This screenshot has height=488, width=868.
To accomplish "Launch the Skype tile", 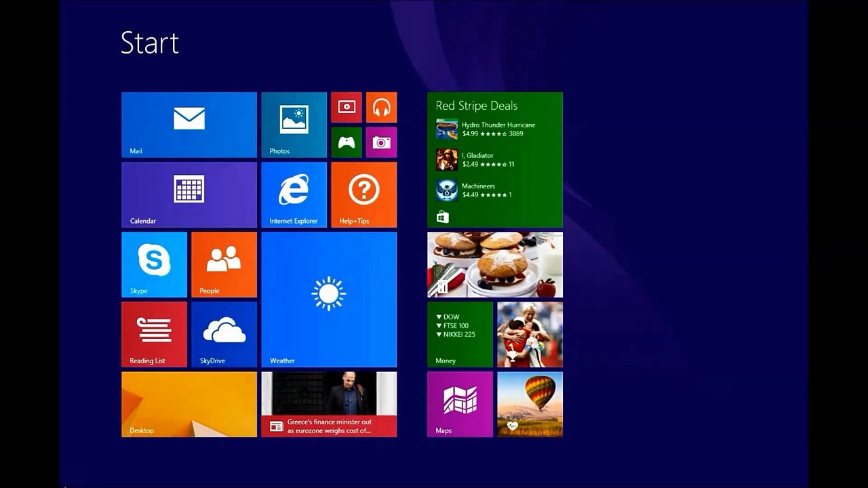I will point(154,264).
